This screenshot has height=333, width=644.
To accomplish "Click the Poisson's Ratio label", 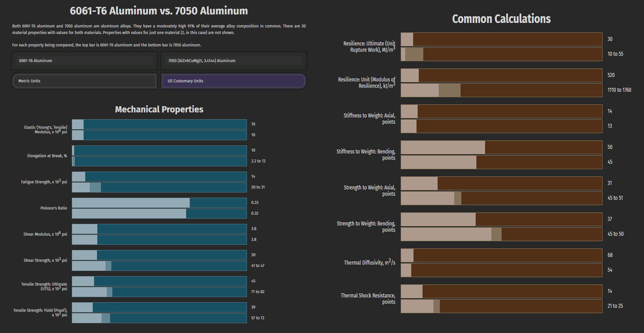I will coord(54,208).
